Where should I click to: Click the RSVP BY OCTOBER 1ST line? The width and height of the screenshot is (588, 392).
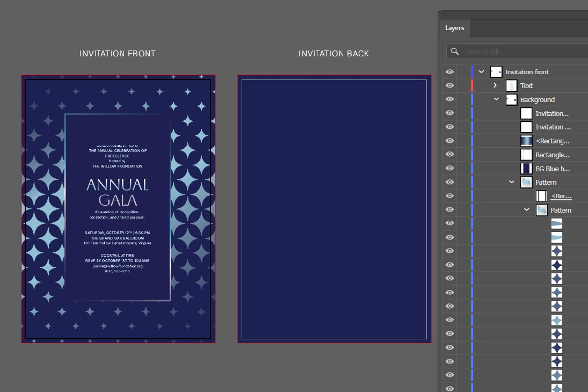point(118,261)
